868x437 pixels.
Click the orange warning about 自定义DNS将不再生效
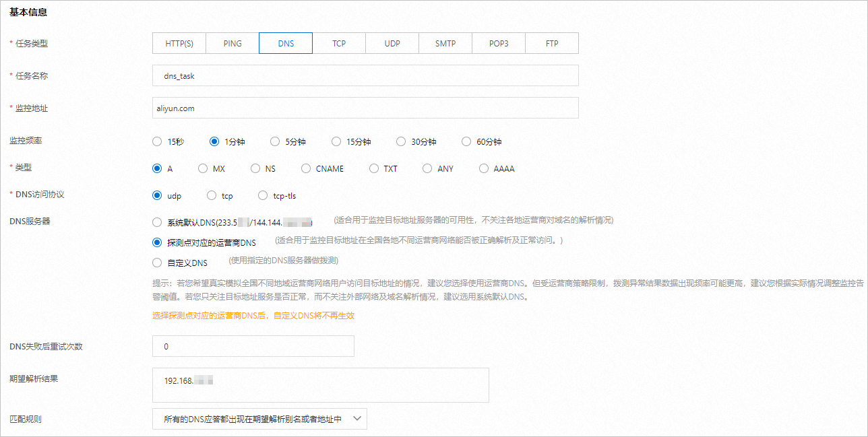(253, 315)
